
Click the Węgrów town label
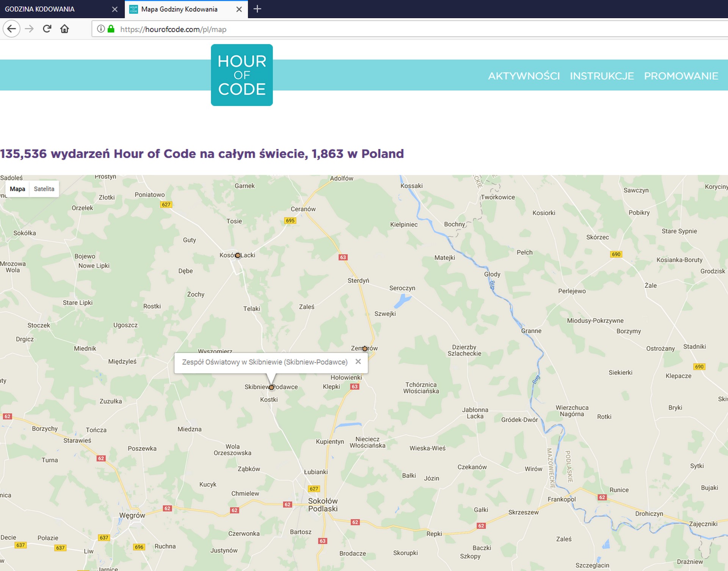132,515
